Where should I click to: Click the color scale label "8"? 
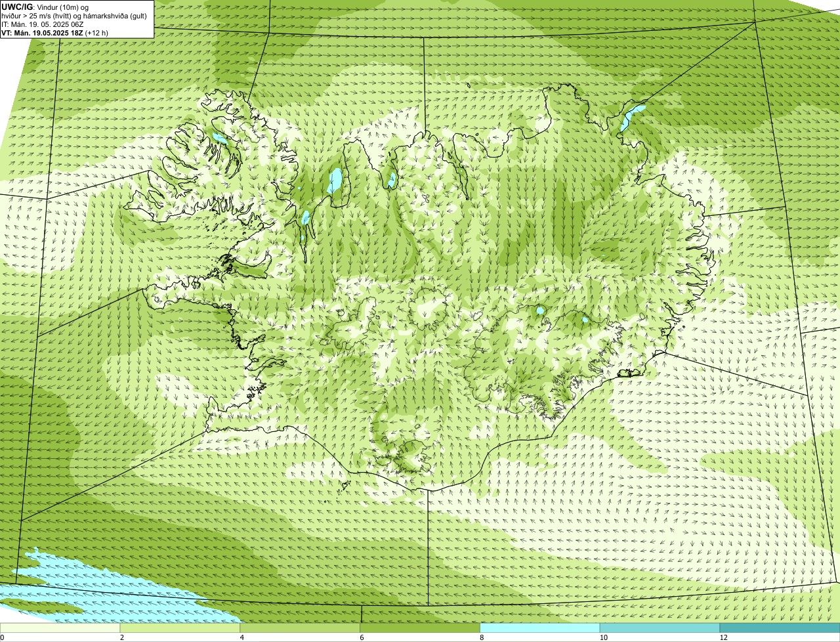point(481,637)
